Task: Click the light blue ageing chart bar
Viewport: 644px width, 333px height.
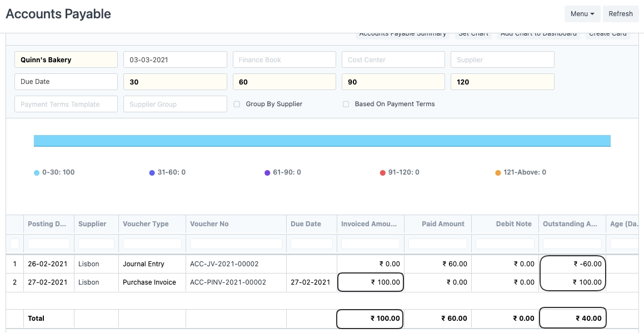Action: (322, 141)
